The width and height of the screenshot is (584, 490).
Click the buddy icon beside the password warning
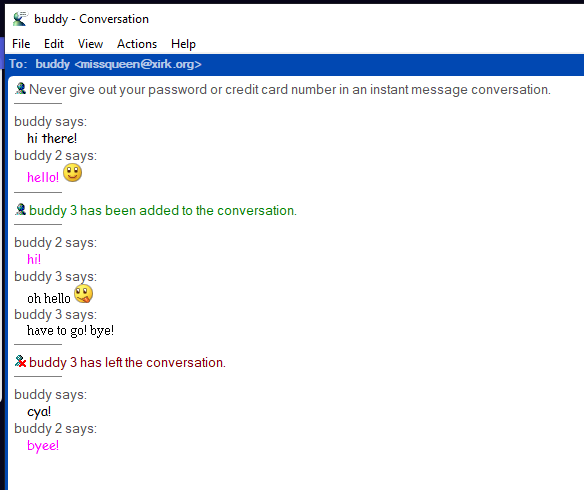click(x=20, y=89)
